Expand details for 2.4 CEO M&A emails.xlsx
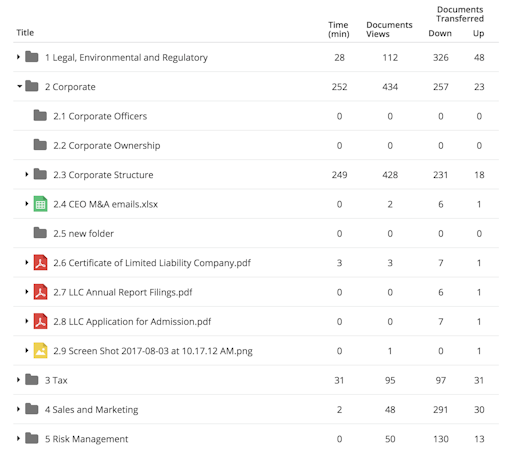512x450 pixels. click(27, 204)
